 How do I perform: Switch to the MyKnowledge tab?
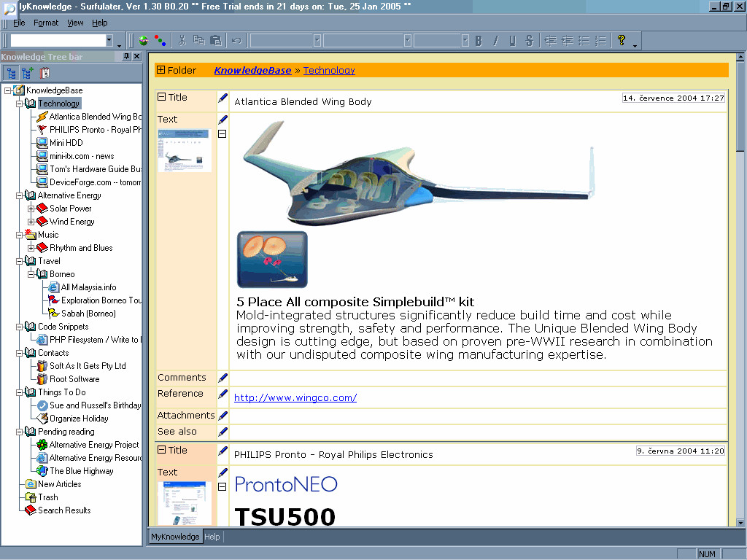[x=175, y=537]
